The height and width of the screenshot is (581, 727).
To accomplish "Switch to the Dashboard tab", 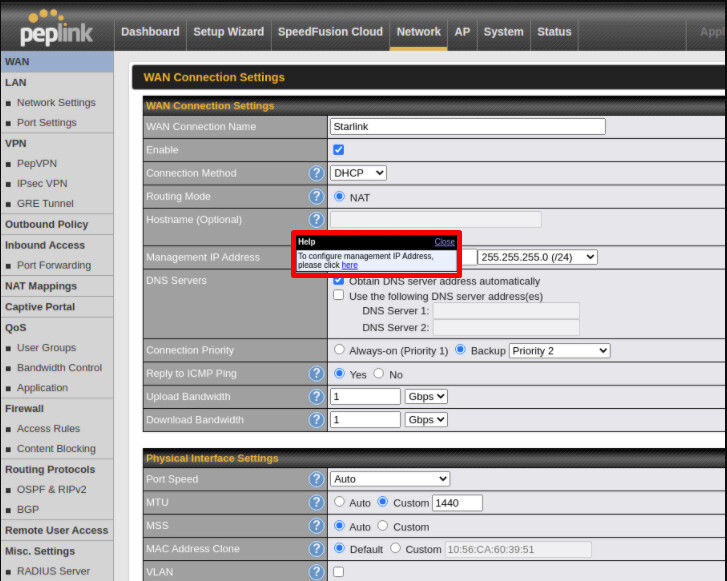I will 150,32.
